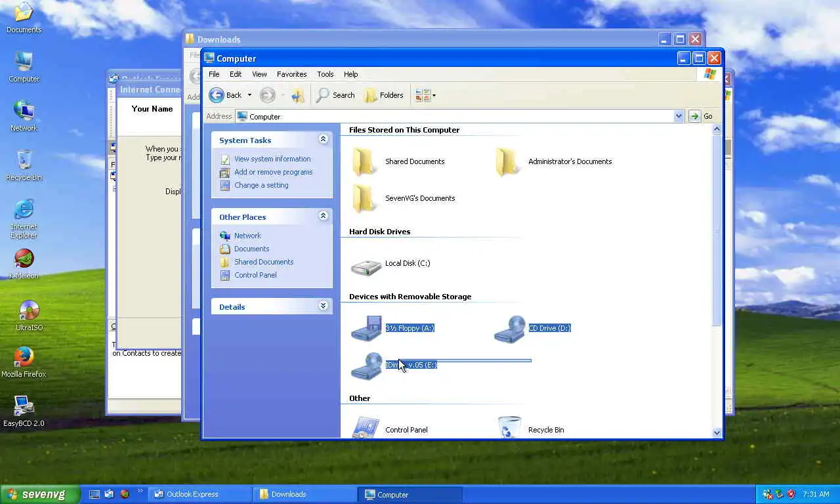Open the File menu
The width and height of the screenshot is (840, 504).
(x=214, y=74)
